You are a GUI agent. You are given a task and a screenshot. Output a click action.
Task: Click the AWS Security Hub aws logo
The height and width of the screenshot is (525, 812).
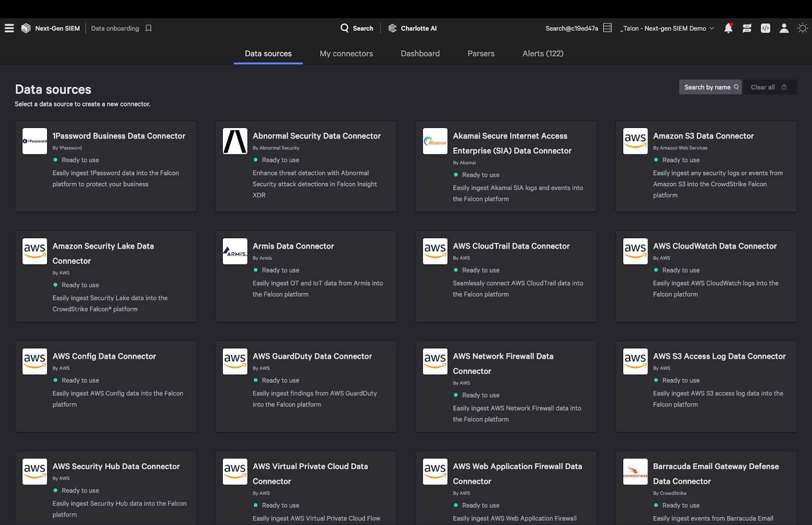tap(35, 472)
